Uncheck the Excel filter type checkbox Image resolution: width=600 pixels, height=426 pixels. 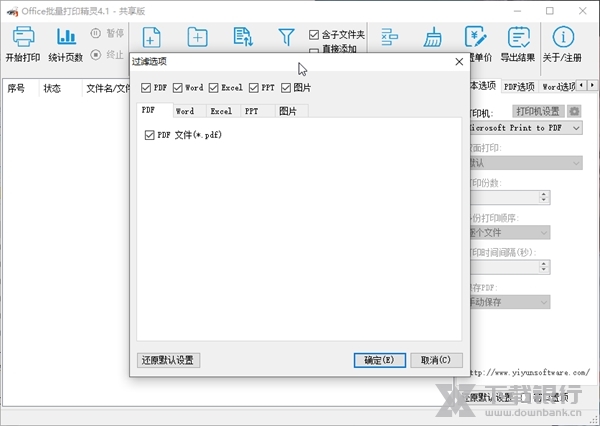click(214, 88)
